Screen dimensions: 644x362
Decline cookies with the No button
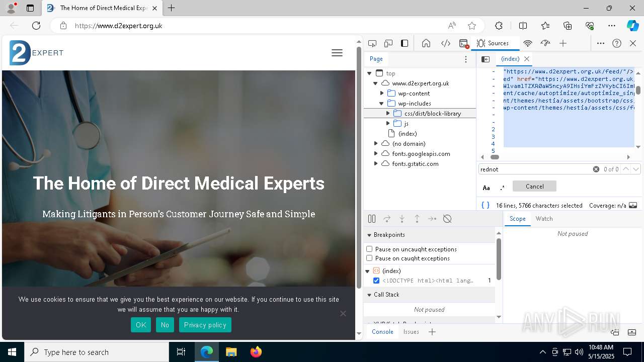165,325
